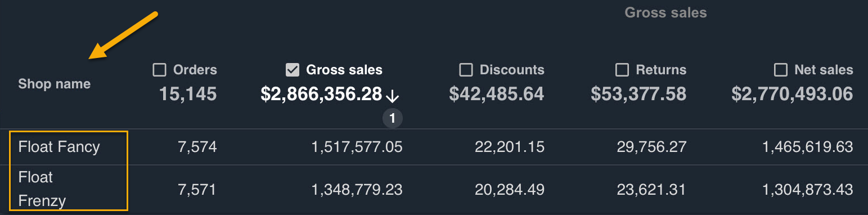Tick the Discounts checkbox
Viewport: 868px width, 215px height.
tap(466, 70)
